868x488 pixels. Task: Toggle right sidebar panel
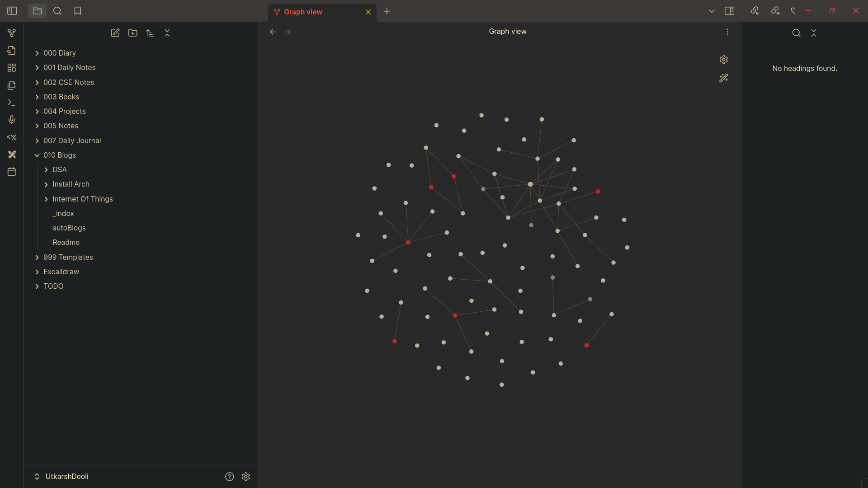coord(729,11)
